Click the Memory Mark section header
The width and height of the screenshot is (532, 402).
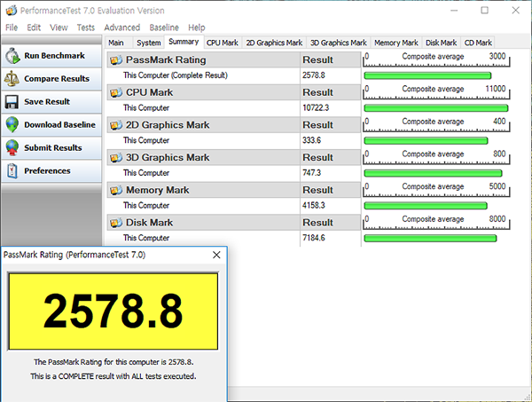[x=204, y=190]
